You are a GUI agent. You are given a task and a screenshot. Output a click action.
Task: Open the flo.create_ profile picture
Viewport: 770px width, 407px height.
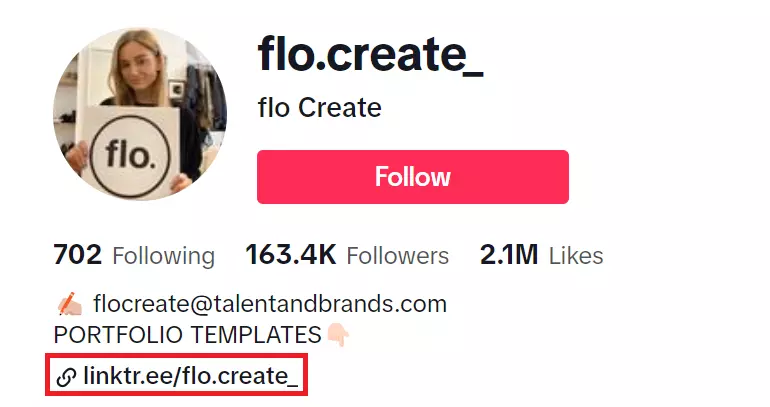pyautogui.click(x=140, y=114)
